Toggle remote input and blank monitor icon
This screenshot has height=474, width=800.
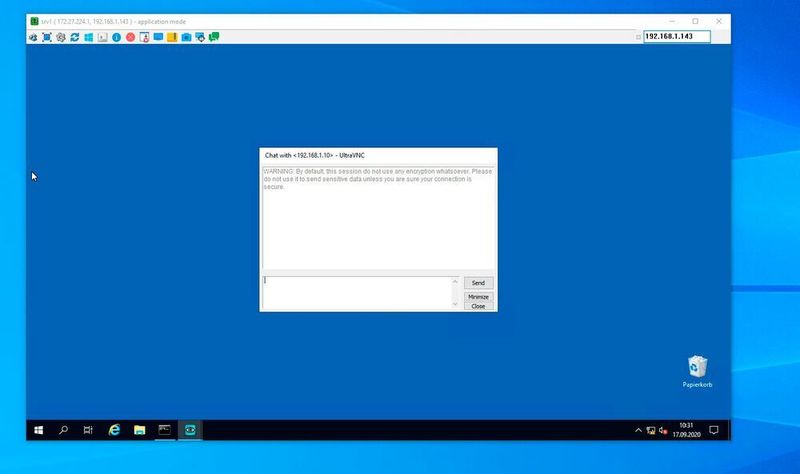tap(144, 37)
